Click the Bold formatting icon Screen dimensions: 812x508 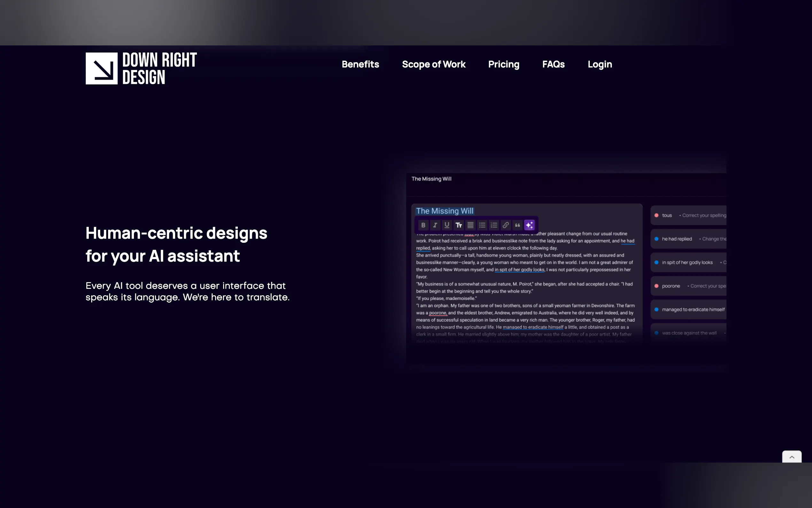(423, 225)
